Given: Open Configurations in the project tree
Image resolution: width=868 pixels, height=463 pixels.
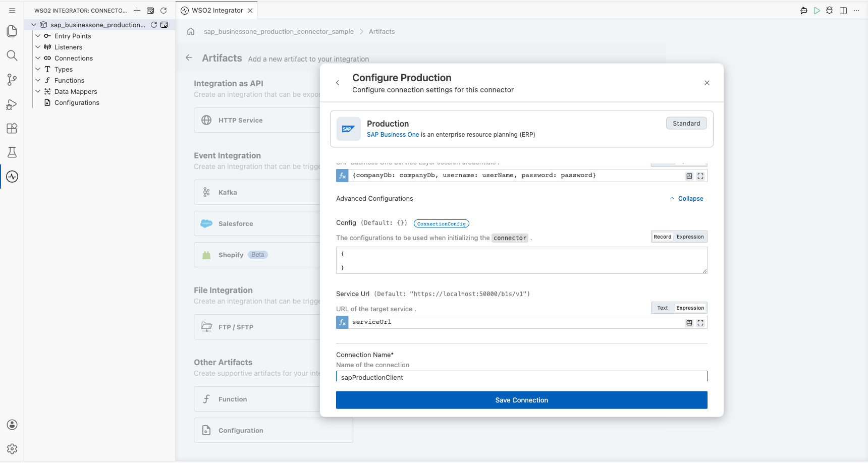Looking at the screenshot, I should point(77,102).
